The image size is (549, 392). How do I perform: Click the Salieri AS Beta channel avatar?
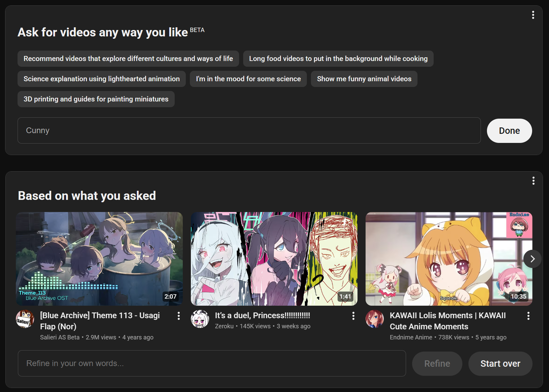[25, 319]
